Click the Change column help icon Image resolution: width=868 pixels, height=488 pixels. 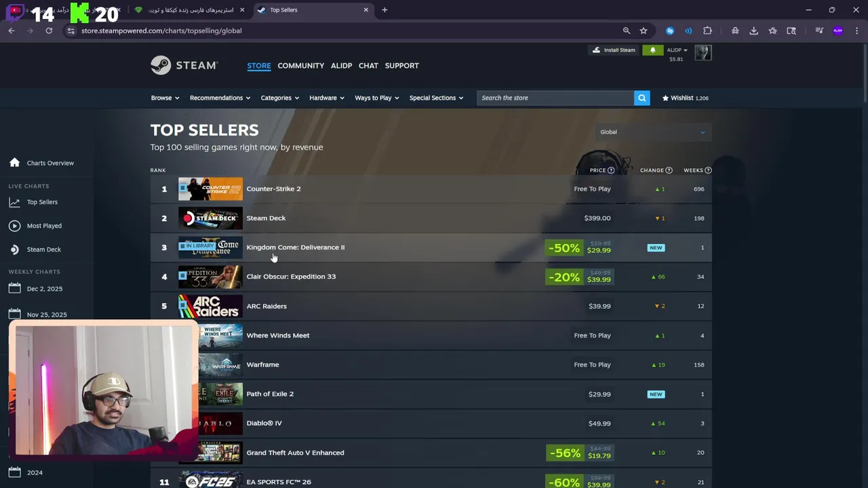669,170
